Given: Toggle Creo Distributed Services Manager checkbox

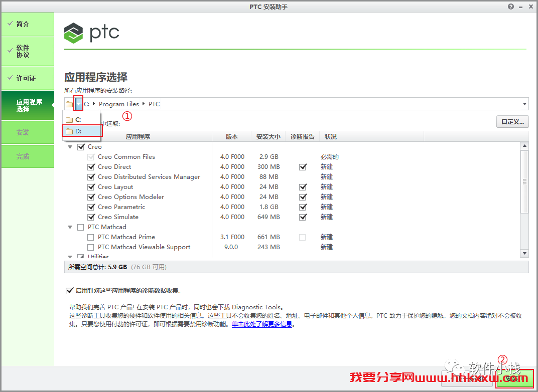Looking at the screenshot, I should tap(91, 177).
